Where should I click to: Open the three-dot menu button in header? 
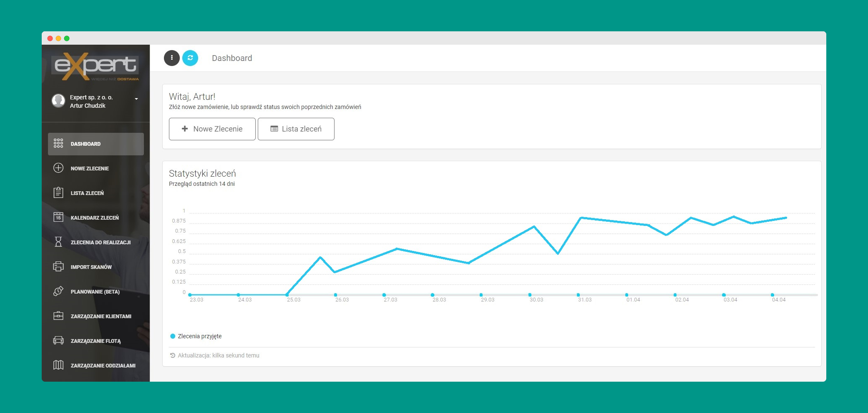172,58
